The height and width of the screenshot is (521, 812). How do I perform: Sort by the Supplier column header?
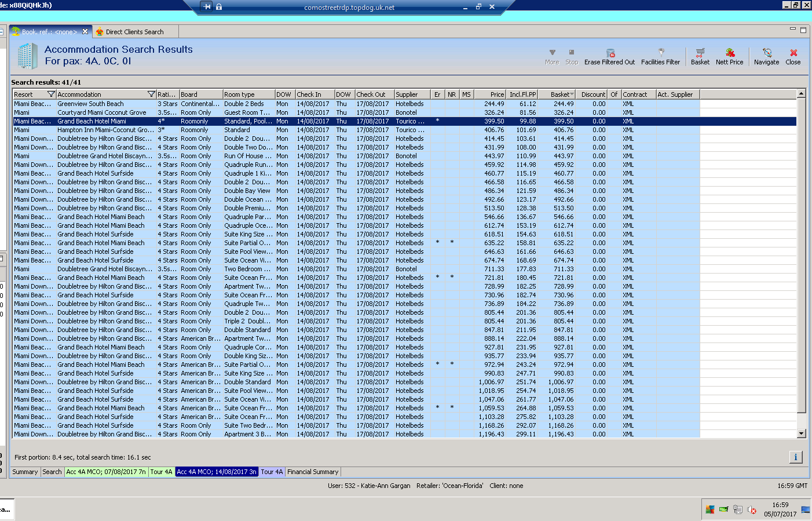(412, 94)
